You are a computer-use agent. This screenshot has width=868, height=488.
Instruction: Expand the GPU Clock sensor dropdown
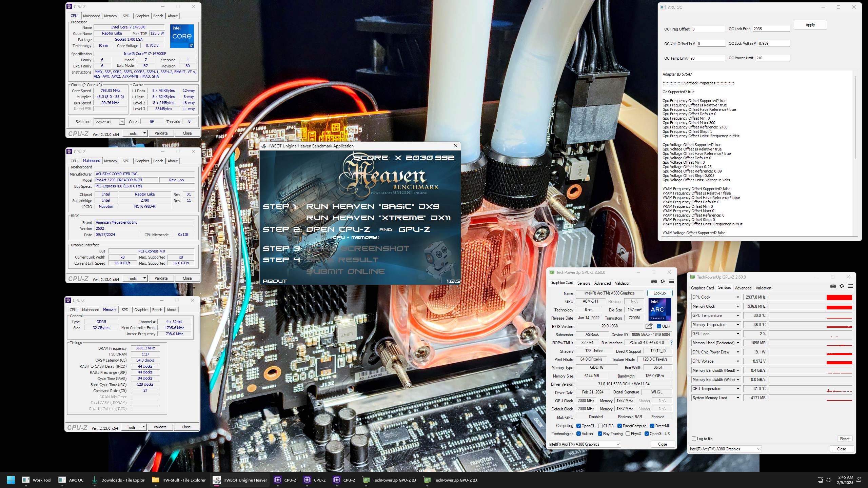click(x=737, y=297)
